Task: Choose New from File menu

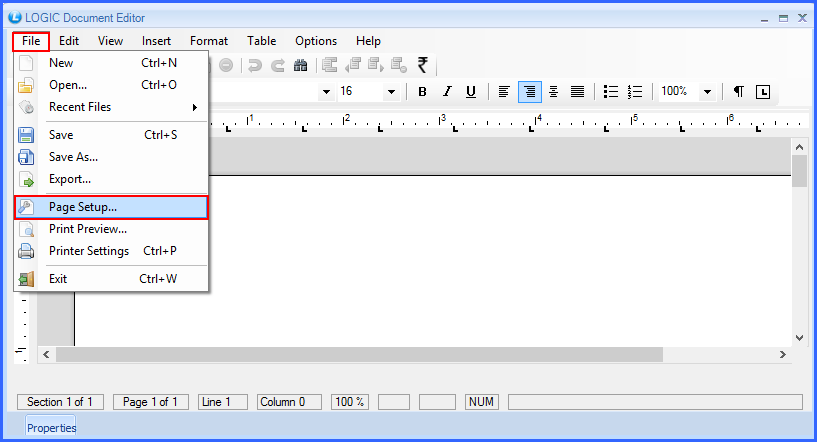Action: pos(111,63)
